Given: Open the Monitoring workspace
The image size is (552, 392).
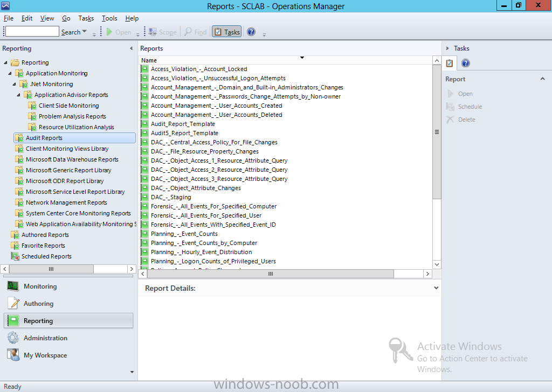Looking at the screenshot, I should point(68,286).
